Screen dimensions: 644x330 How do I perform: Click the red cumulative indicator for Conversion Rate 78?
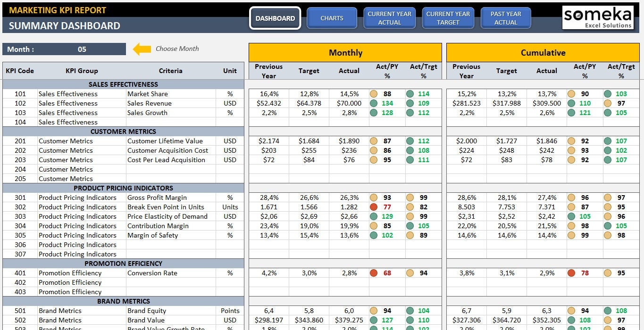tap(571, 273)
